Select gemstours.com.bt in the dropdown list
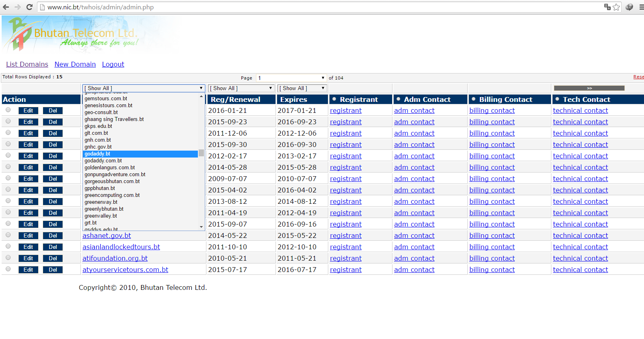Viewport: 644px width, 339px height. [140, 99]
